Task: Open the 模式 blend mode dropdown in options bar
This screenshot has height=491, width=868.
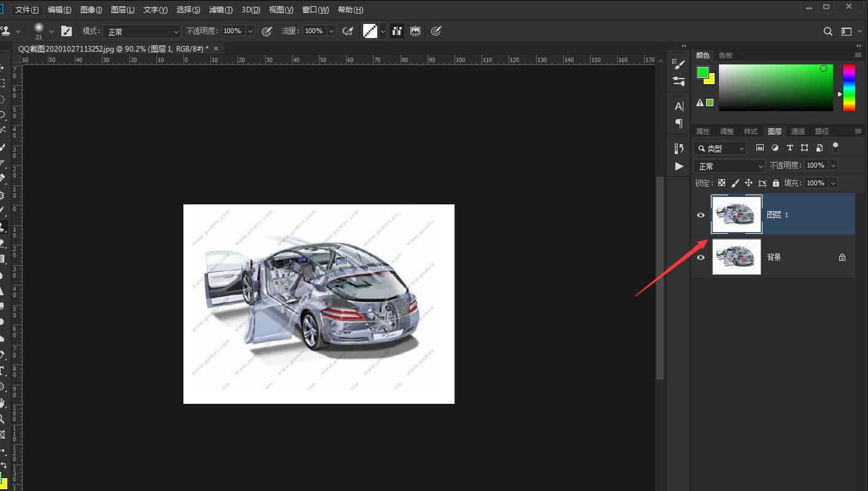Action: pos(142,31)
